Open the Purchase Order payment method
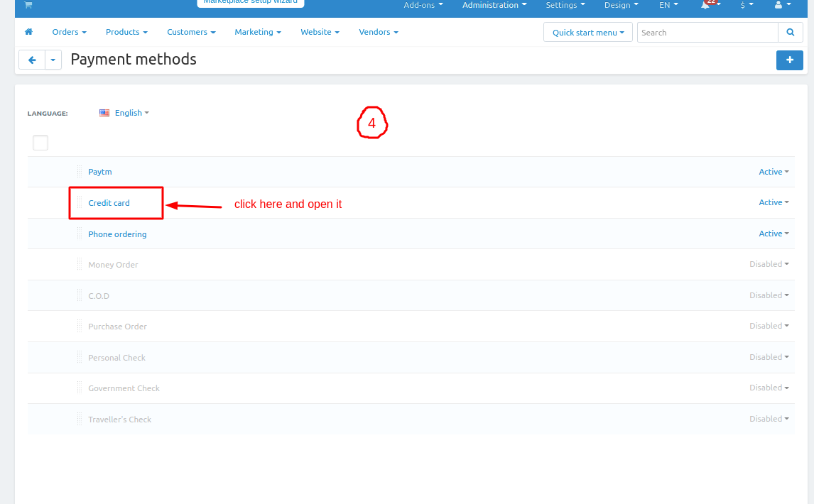The image size is (814, 504). pos(117,327)
